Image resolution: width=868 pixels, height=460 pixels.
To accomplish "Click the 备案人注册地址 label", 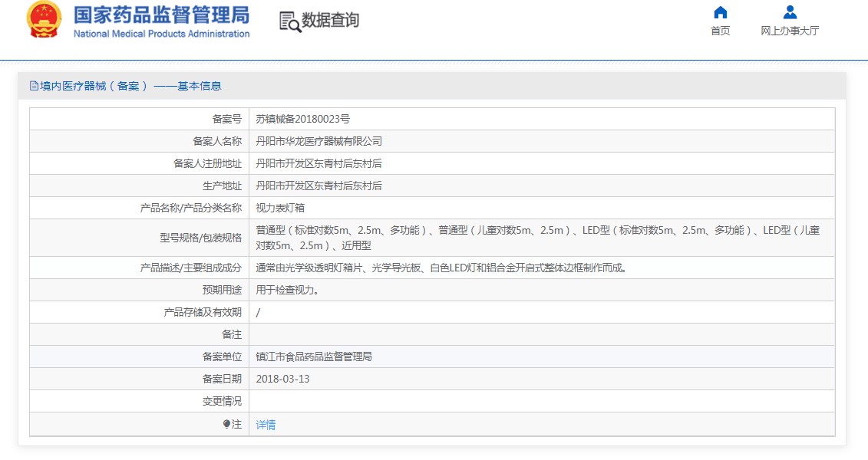I will [x=207, y=163].
